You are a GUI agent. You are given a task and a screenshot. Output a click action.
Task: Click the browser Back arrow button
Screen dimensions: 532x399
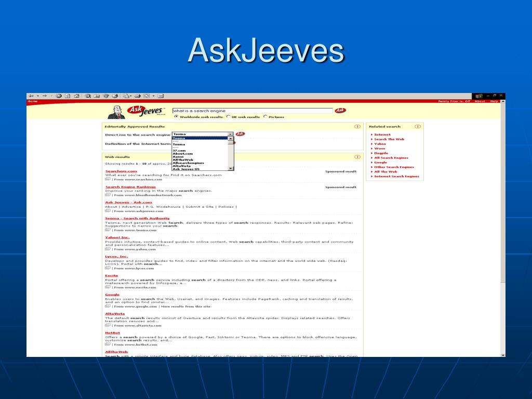point(31,96)
